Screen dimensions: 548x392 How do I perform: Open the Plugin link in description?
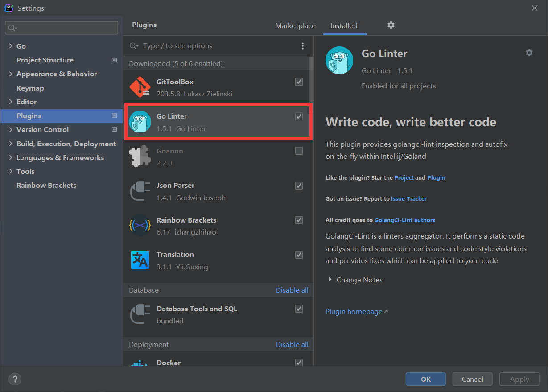[x=437, y=177]
